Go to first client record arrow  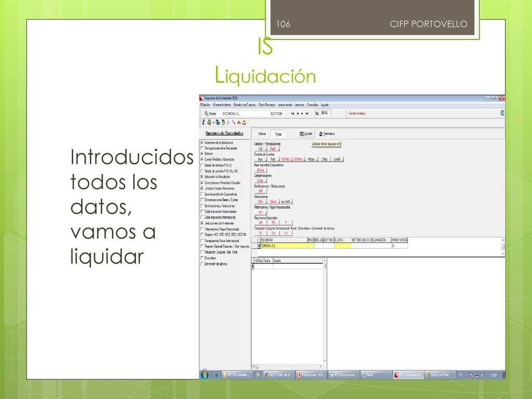pyautogui.click(x=292, y=114)
